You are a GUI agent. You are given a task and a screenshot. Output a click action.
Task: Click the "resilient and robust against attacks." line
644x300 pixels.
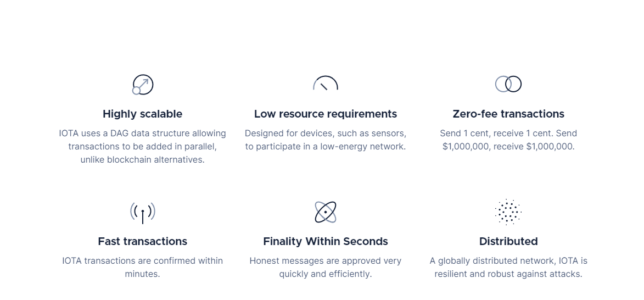coord(508,274)
